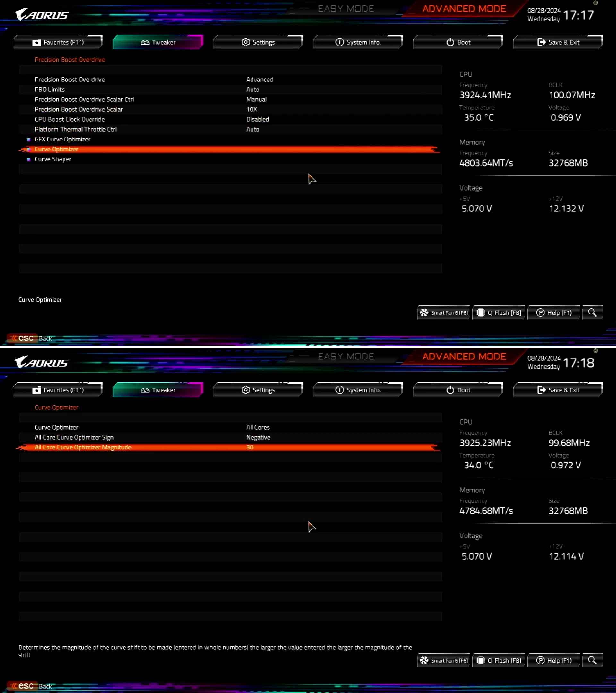Click the small gear icon beside the 17:17 clock
This screenshot has width=616, height=693.
click(x=595, y=3)
